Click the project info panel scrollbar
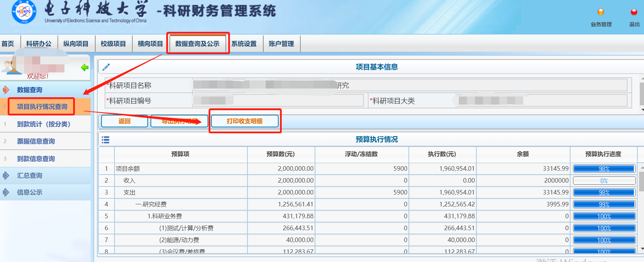644x262 pixels. coord(642,94)
